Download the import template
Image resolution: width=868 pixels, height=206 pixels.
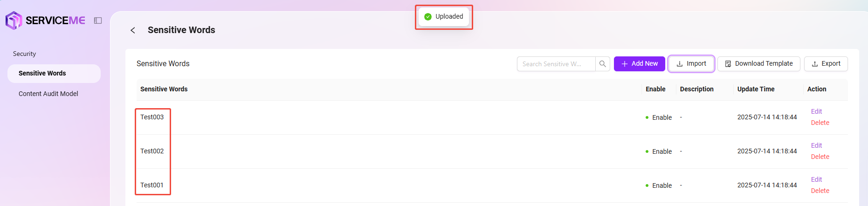click(x=759, y=64)
